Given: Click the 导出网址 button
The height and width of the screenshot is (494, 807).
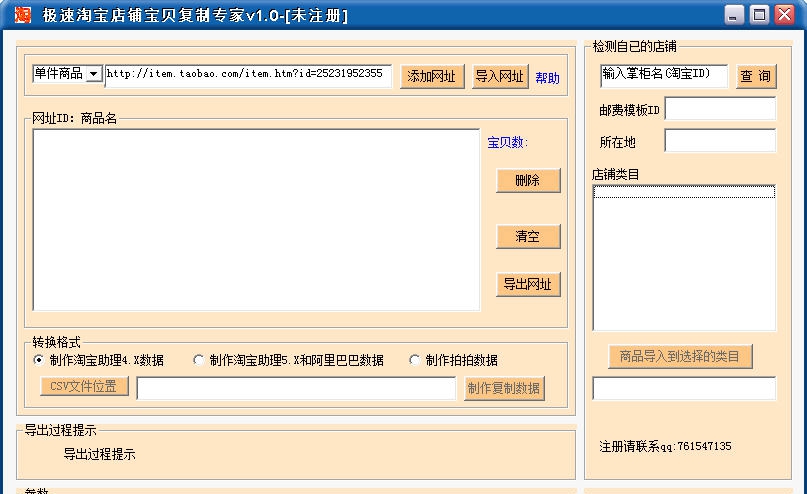Looking at the screenshot, I should click(x=528, y=284).
